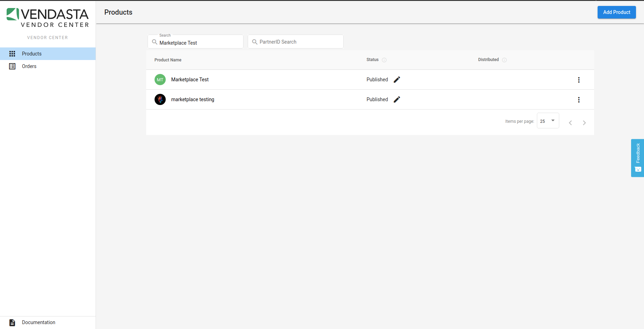Viewport: 644px width, 329px height.
Task: Click the Add Product button
Action: (x=616, y=12)
